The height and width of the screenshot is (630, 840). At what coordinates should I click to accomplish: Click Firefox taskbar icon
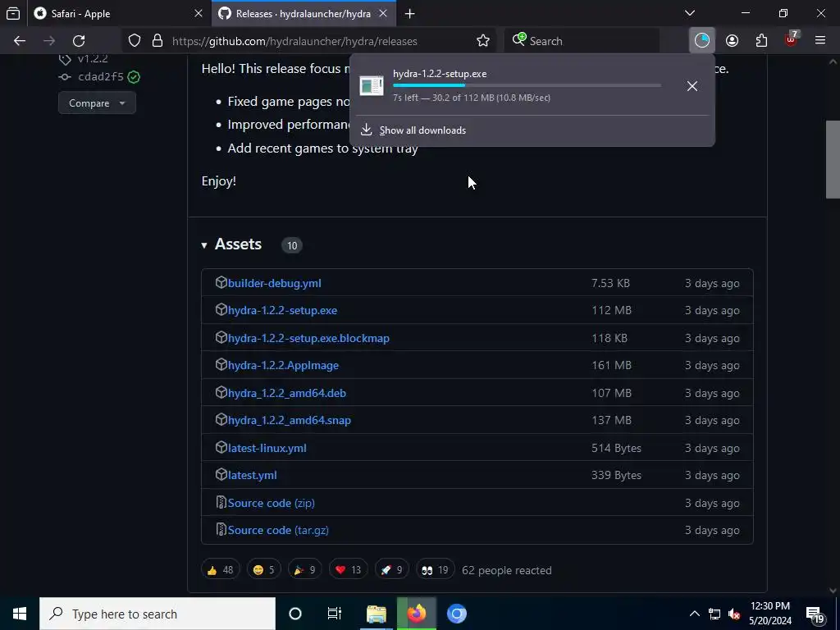(416, 614)
